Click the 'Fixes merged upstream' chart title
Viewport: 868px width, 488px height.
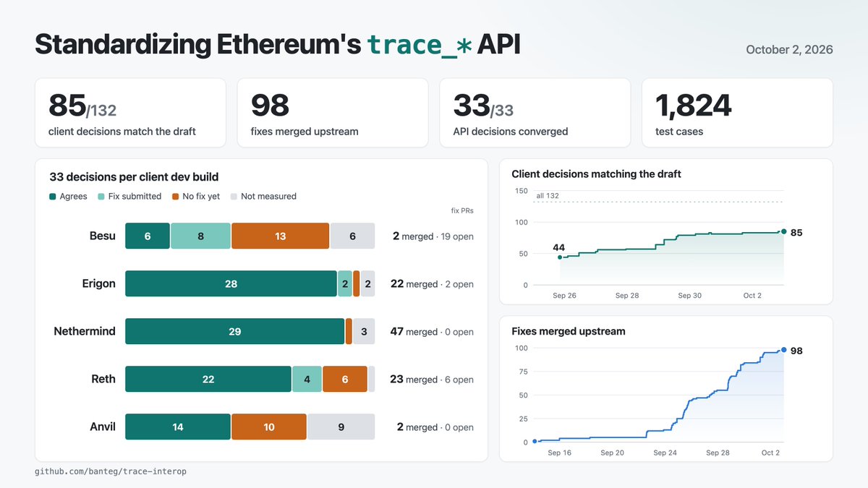[569, 331]
